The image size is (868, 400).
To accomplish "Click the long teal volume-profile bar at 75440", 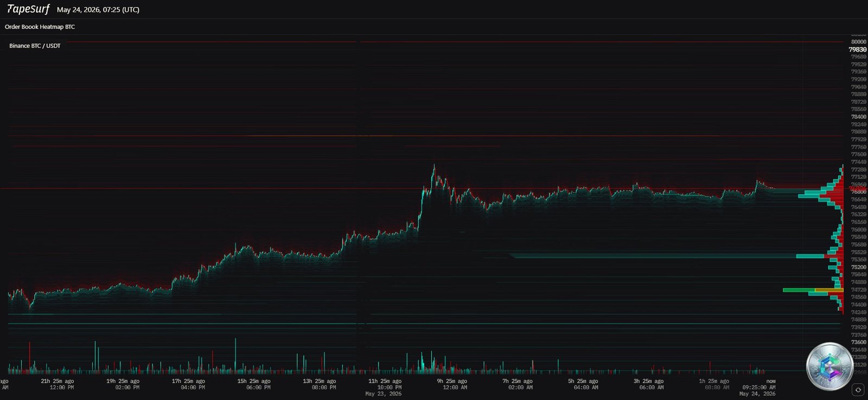I will coord(810,256).
